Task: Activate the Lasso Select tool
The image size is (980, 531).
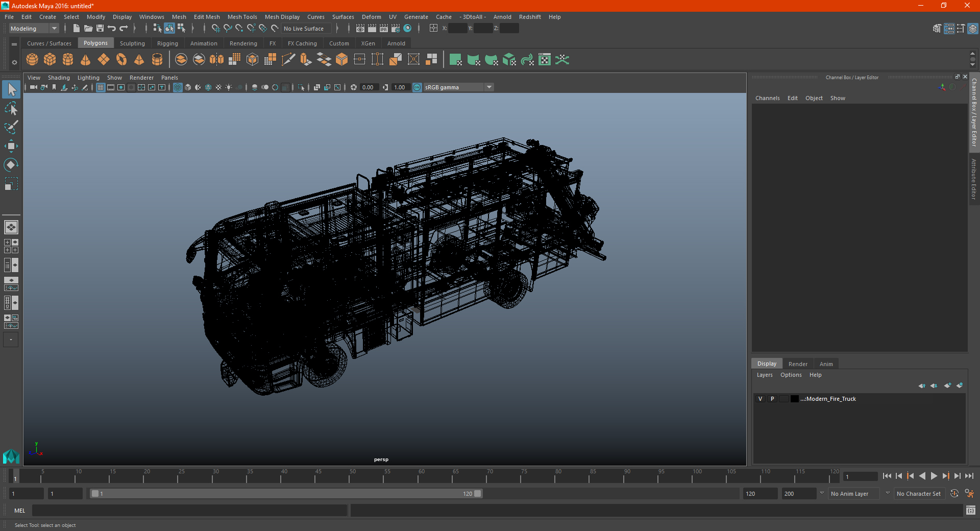Action: (11, 108)
